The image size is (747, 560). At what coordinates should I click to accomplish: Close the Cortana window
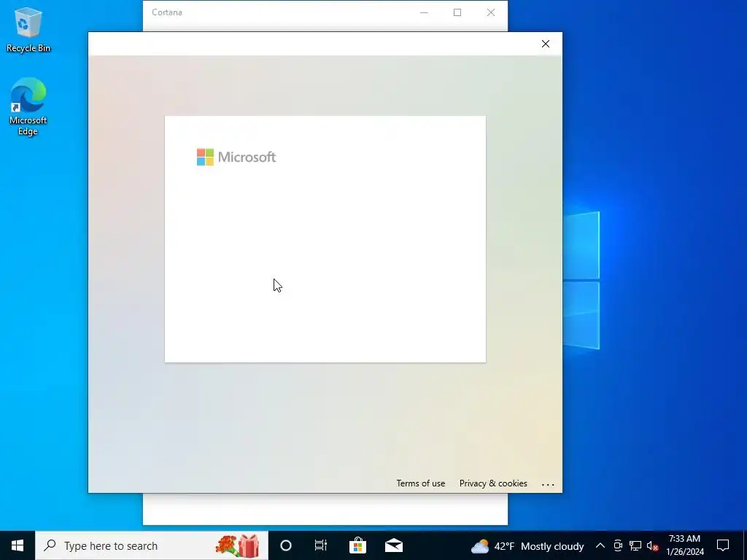[491, 12]
